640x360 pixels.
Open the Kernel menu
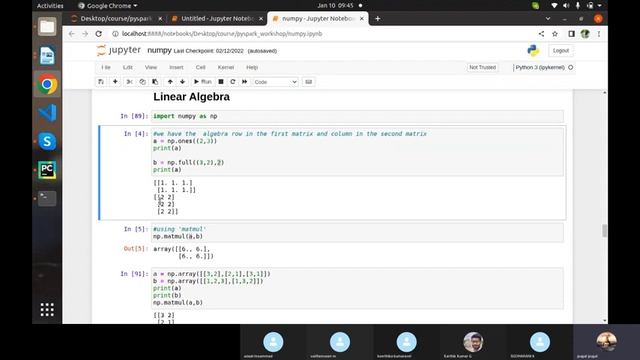coord(226,67)
